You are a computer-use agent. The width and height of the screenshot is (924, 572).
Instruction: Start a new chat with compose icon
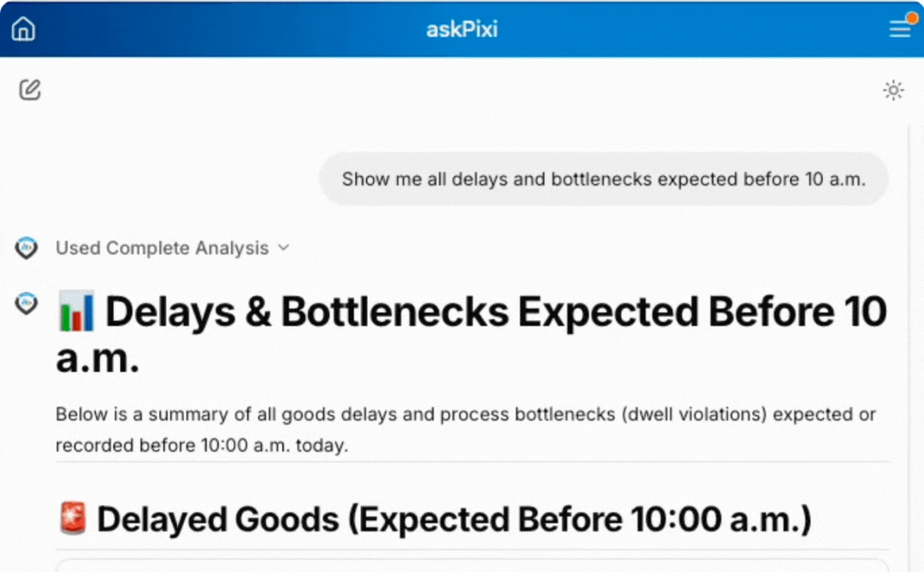(x=30, y=90)
